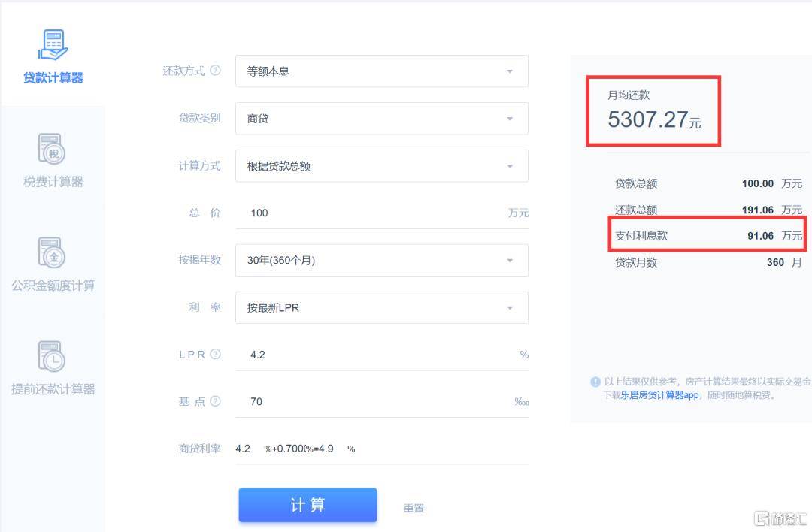812x532 pixels.
Task: Click the 总价 input field with 100
Action: (368, 213)
